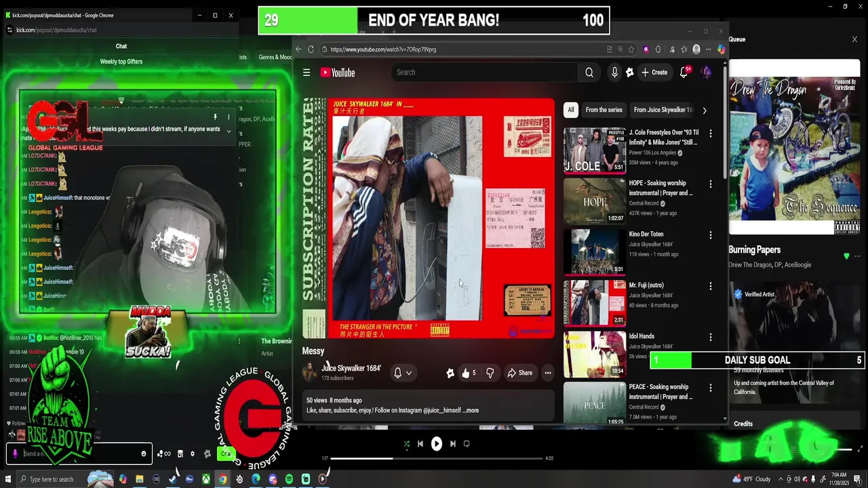Image resolution: width=868 pixels, height=488 pixels.
Task: Show next filter chips with arrow
Action: click(704, 110)
